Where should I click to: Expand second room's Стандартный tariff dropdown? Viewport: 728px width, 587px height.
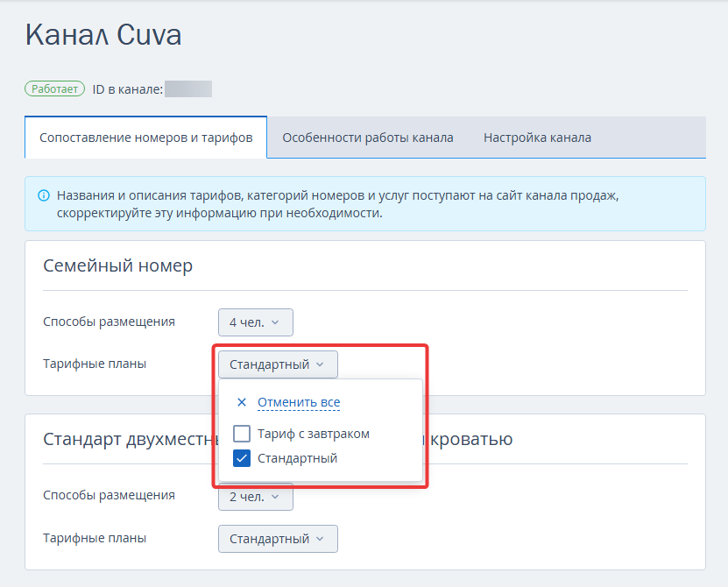click(x=278, y=539)
